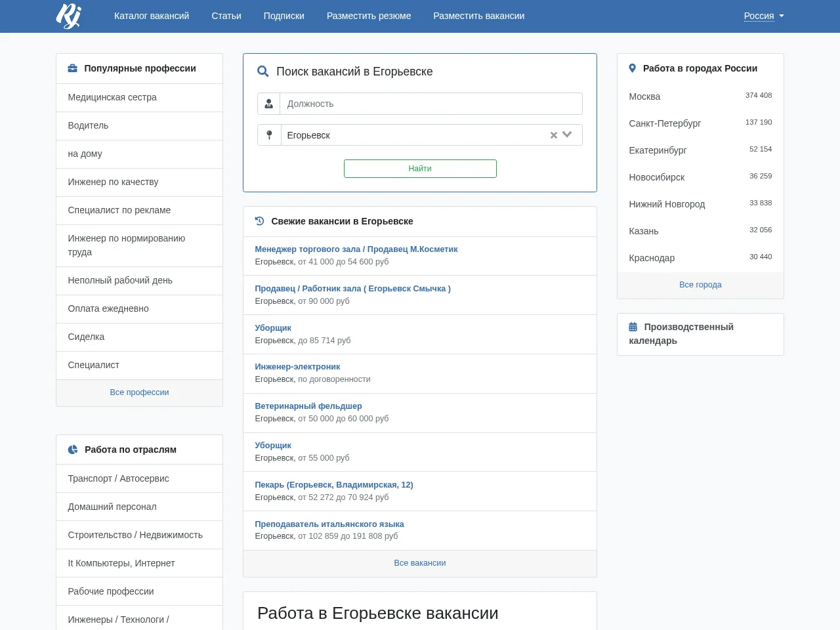Open Статьи in top menu

tap(226, 16)
